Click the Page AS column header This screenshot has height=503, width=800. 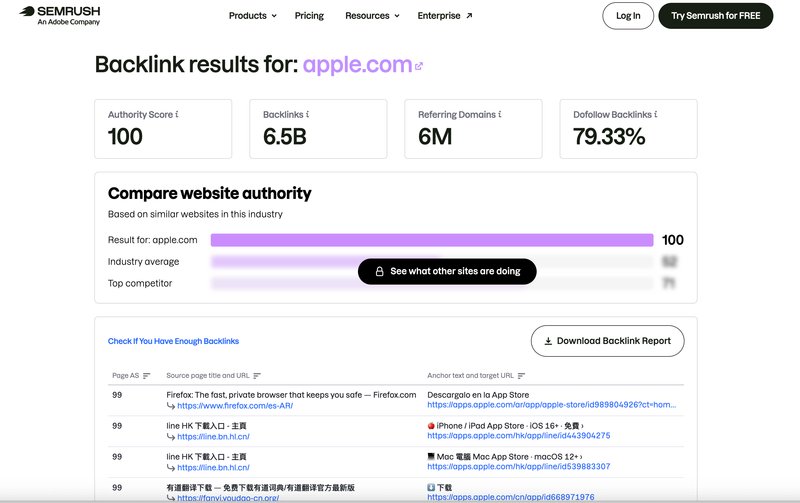coord(126,376)
